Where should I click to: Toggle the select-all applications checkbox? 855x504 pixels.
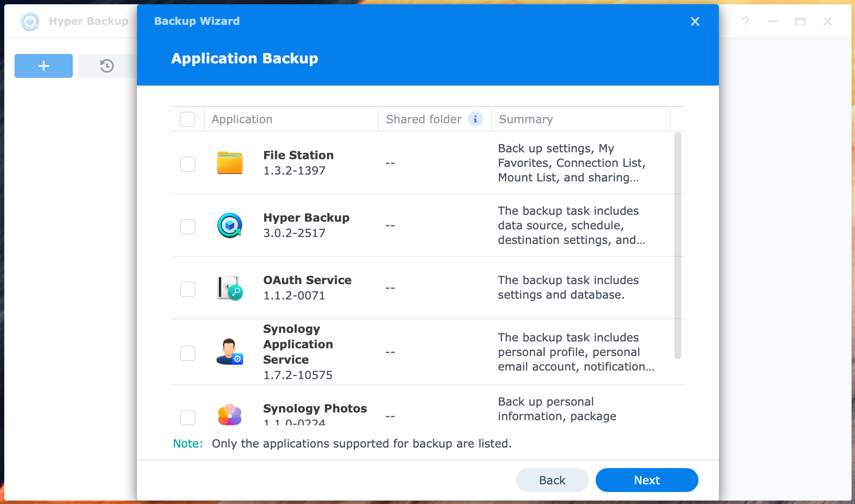click(187, 119)
